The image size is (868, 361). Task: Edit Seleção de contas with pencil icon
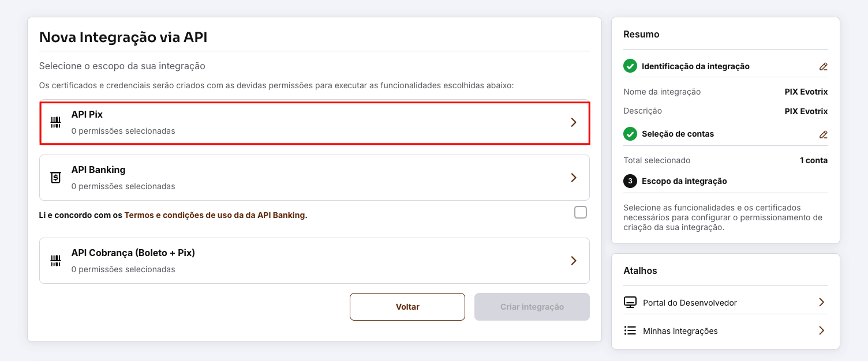[x=824, y=134]
